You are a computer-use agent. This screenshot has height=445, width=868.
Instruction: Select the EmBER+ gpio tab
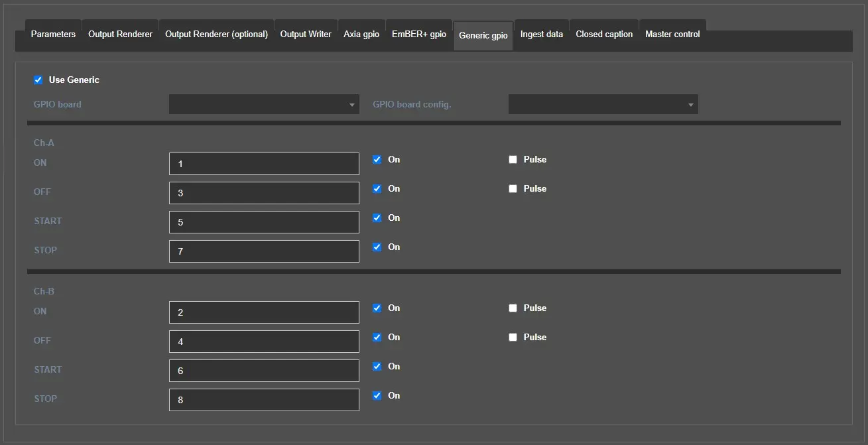[419, 34]
